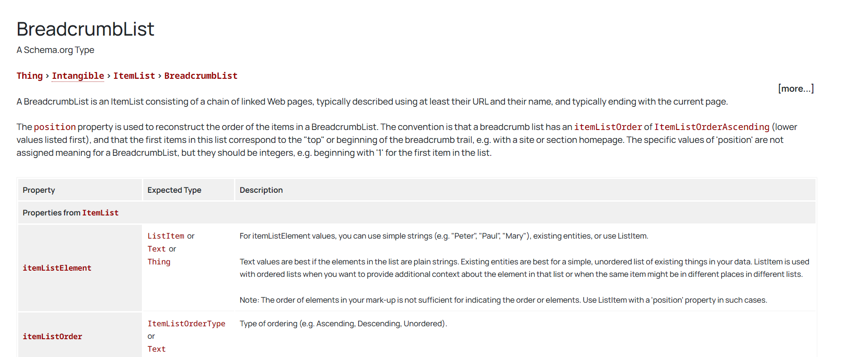Click ItemList in the 'Properties from' row
The width and height of the screenshot is (868, 357).
[x=100, y=213]
